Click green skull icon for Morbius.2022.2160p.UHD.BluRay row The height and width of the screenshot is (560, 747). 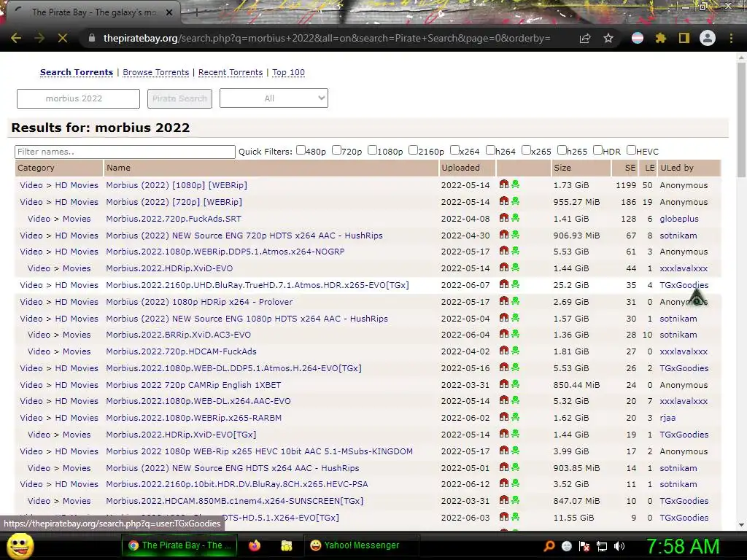(516, 284)
